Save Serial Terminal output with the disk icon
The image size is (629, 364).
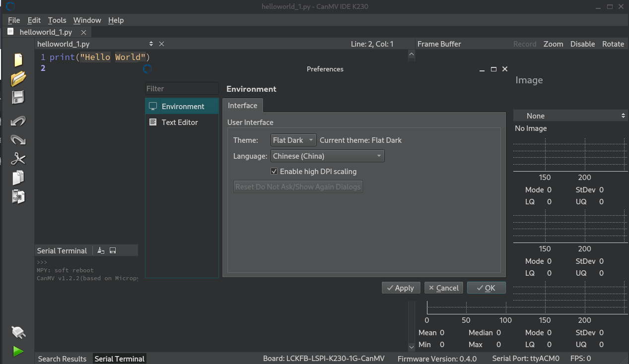[x=113, y=251]
